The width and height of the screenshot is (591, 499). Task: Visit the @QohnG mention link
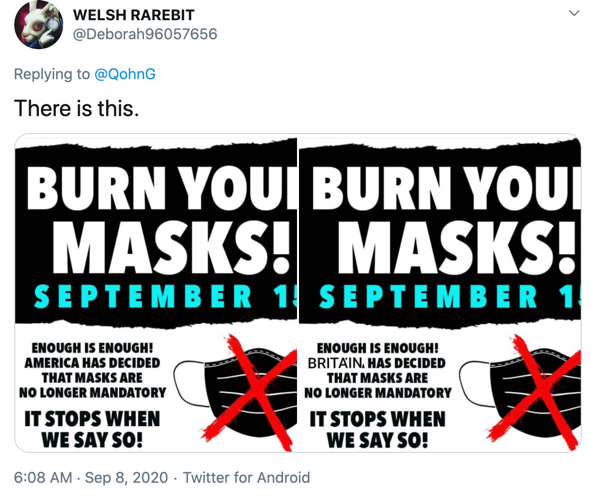(125, 74)
